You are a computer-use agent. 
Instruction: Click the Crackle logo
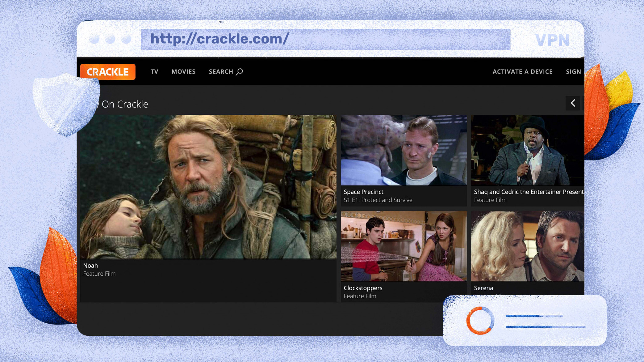108,72
